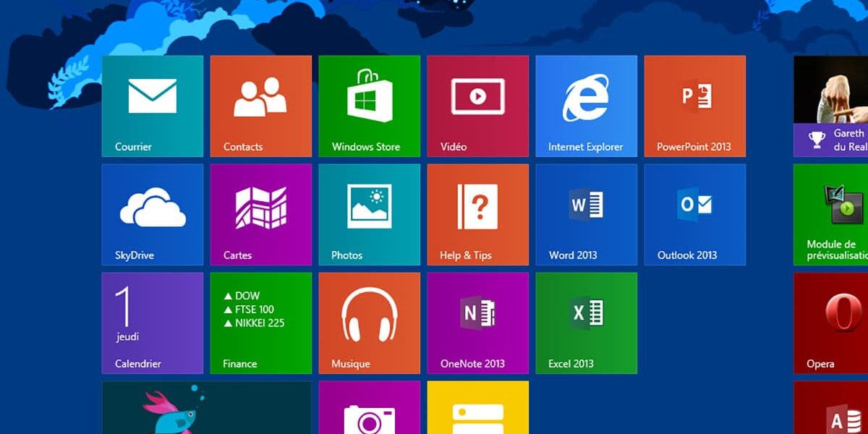Open the Photos tile
This screenshot has width=868, height=434.
click(x=369, y=214)
